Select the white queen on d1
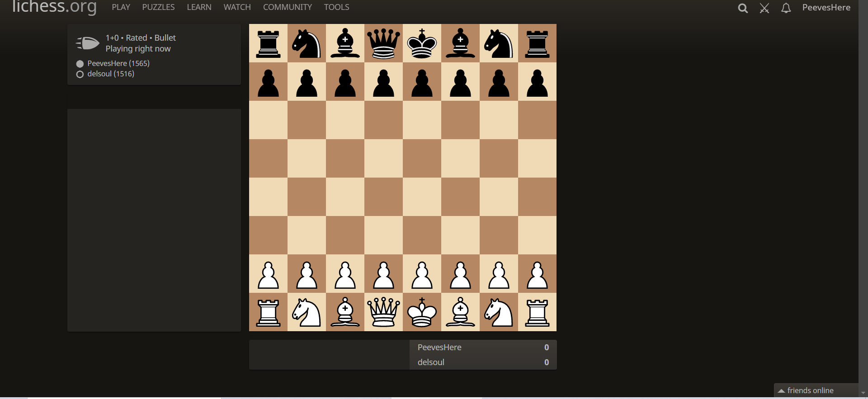The height and width of the screenshot is (399, 868). point(383,312)
